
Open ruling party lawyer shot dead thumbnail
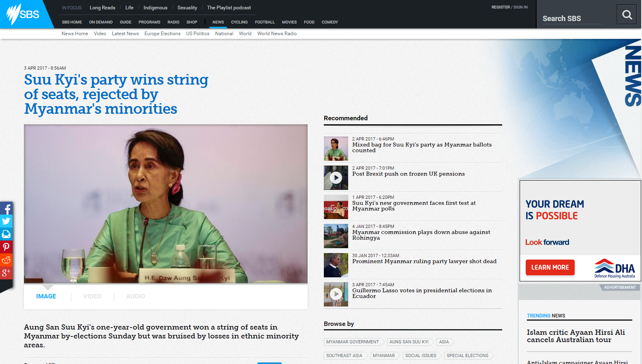[x=336, y=265]
